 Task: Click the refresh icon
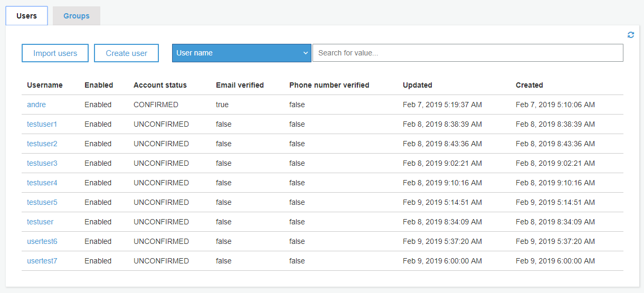click(x=630, y=35)
